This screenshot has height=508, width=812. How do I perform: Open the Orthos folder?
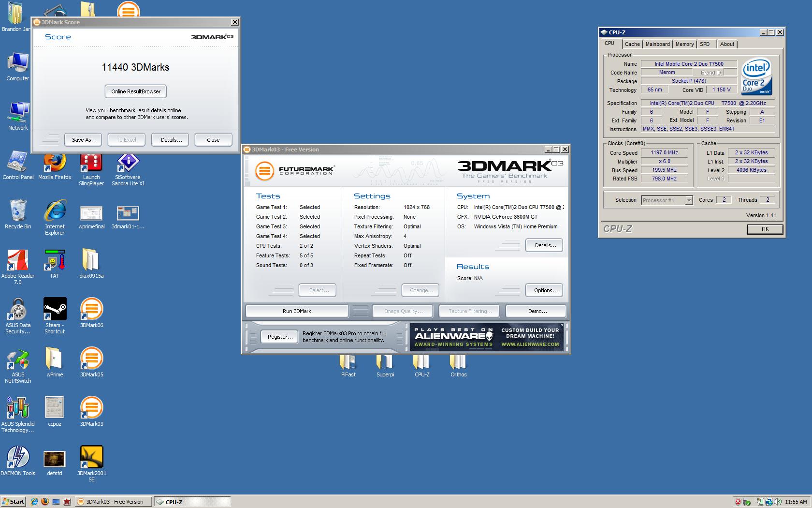point(458,366)
